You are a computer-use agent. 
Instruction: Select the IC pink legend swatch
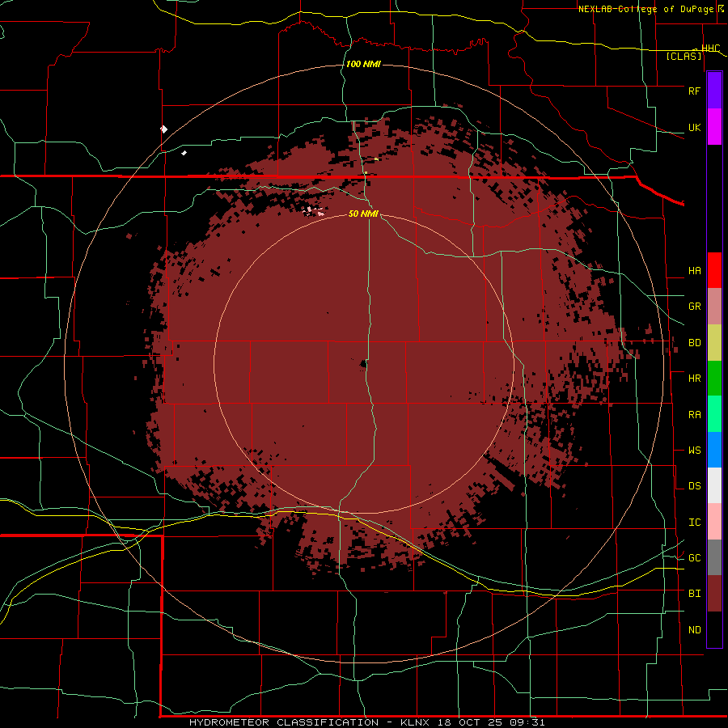[x=714, y=522]
